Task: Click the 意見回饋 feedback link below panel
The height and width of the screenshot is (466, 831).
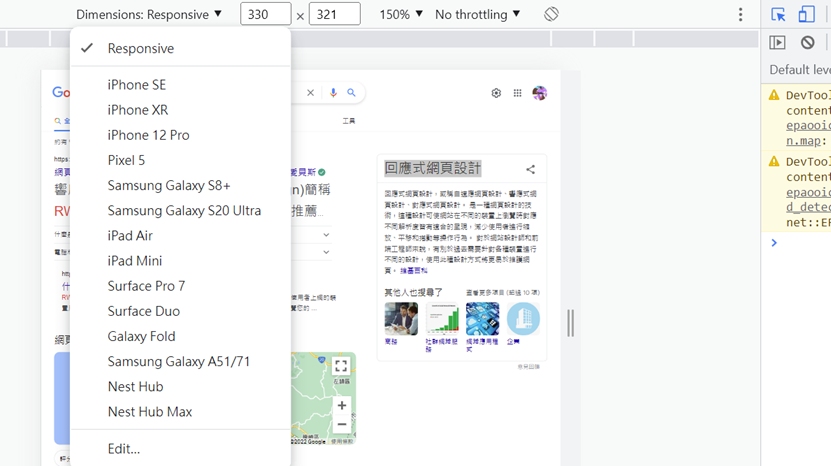Action: 528,367
